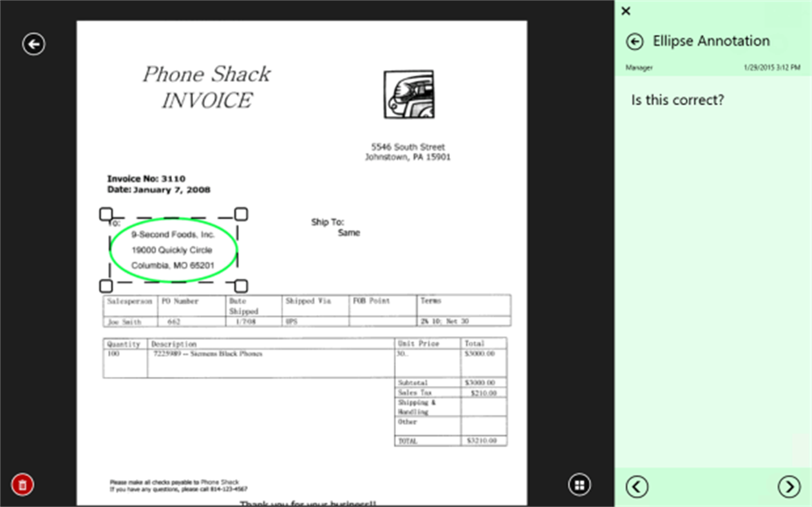Image resolution: width=812 pixels, height=507 pixels.
Task: Open the grid thumbnails view button
Action: coord(580,485)
